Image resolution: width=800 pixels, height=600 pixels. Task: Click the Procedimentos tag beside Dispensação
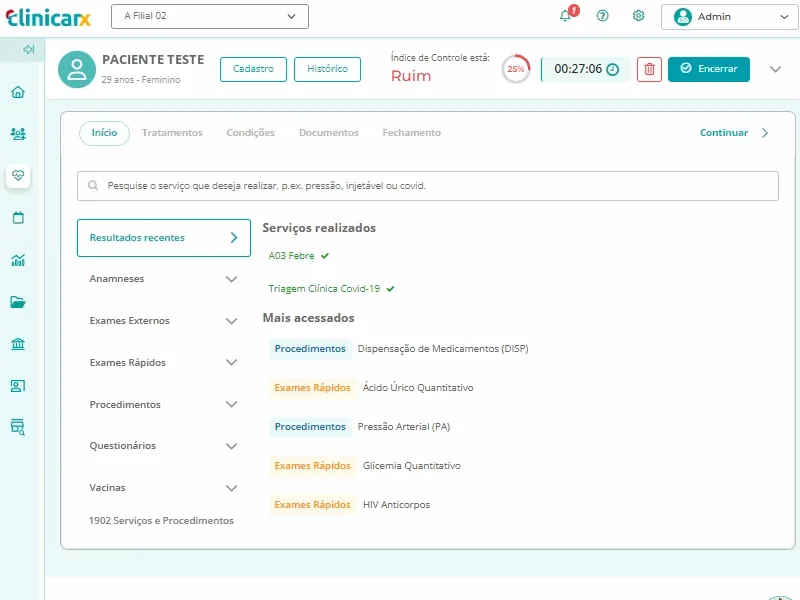click(x=310, y=348)
